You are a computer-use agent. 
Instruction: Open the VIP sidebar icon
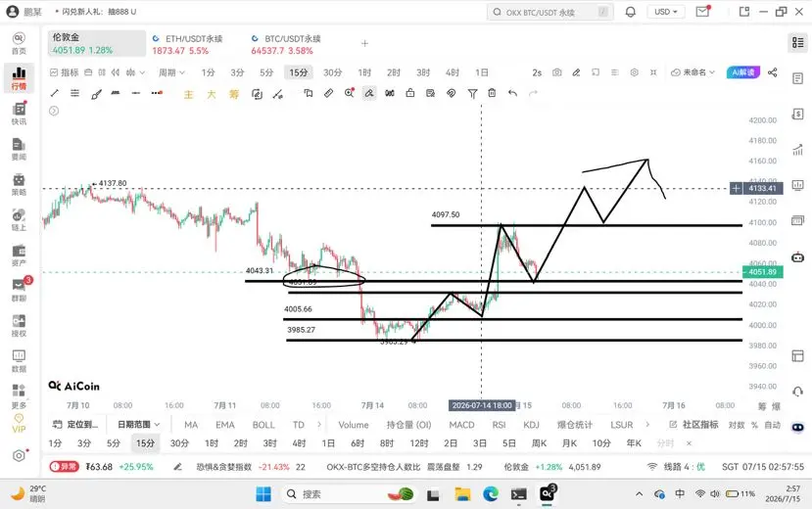[20, 423]
